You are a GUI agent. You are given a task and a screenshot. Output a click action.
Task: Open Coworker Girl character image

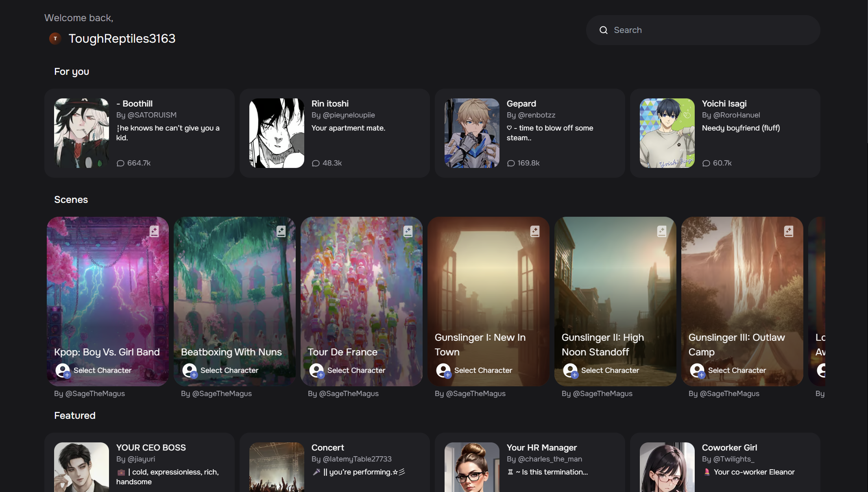(x=667, y=467)
